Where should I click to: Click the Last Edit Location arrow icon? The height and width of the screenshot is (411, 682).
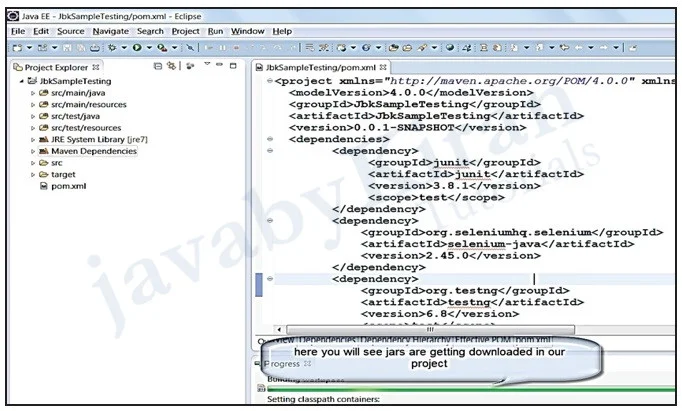coord(565,48)
